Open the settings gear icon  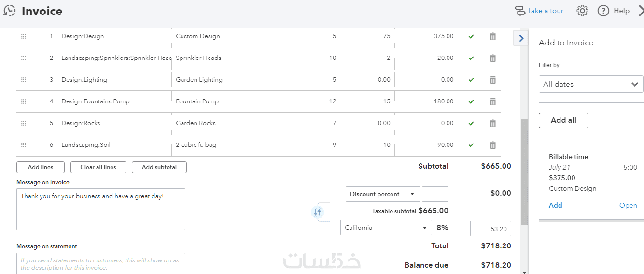(583, 11)
